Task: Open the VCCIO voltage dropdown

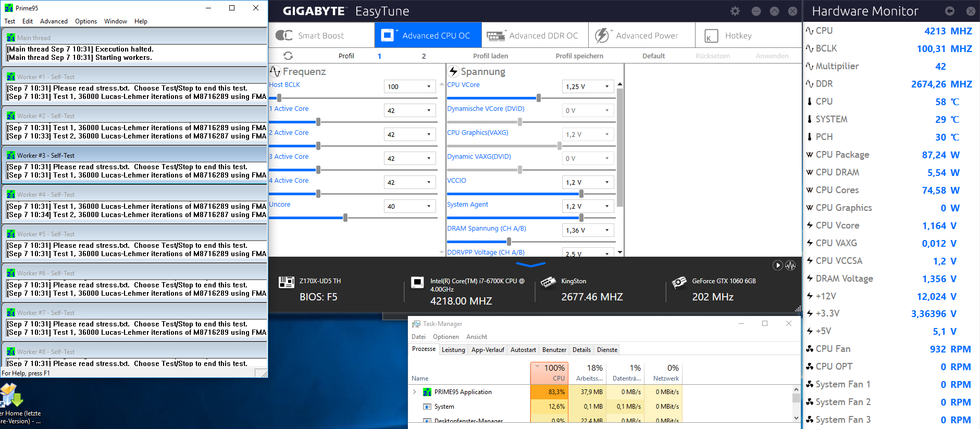Action: 607,182
